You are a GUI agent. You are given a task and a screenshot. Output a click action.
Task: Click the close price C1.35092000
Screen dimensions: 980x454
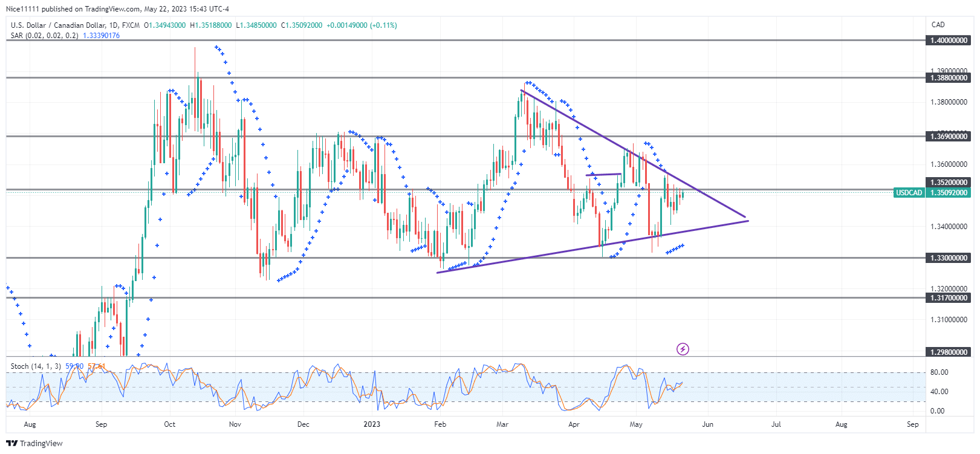[x=301, y=25]
